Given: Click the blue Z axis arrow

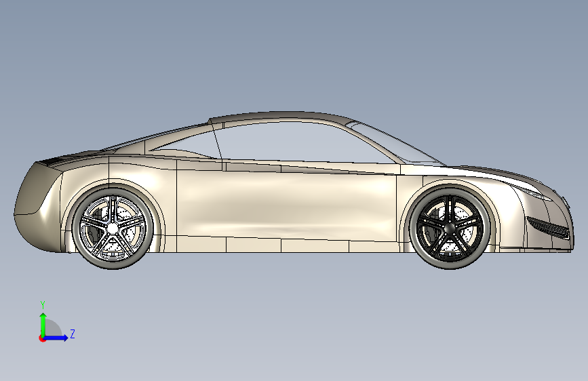Looking at the screenshot, I should 56,338.
